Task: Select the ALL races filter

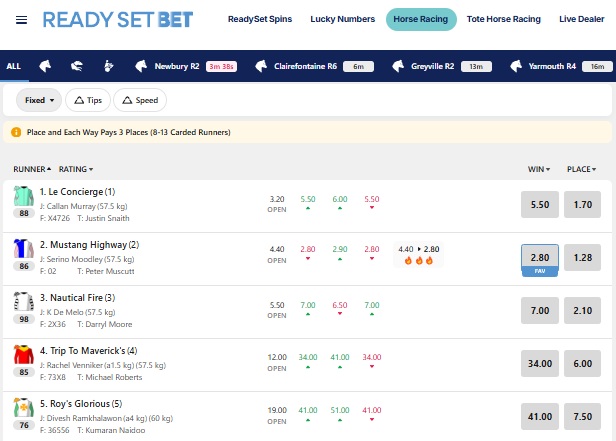Action: [x=13, y=66]
